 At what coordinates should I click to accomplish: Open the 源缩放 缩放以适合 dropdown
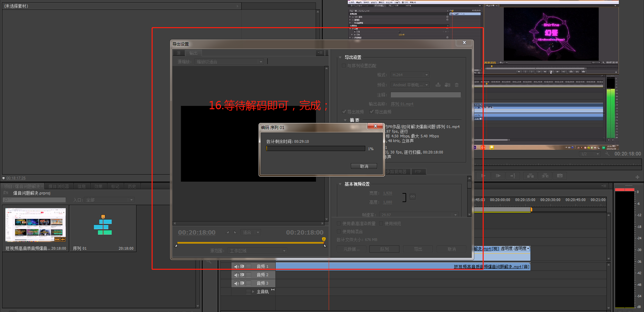[x=229, y=62]
